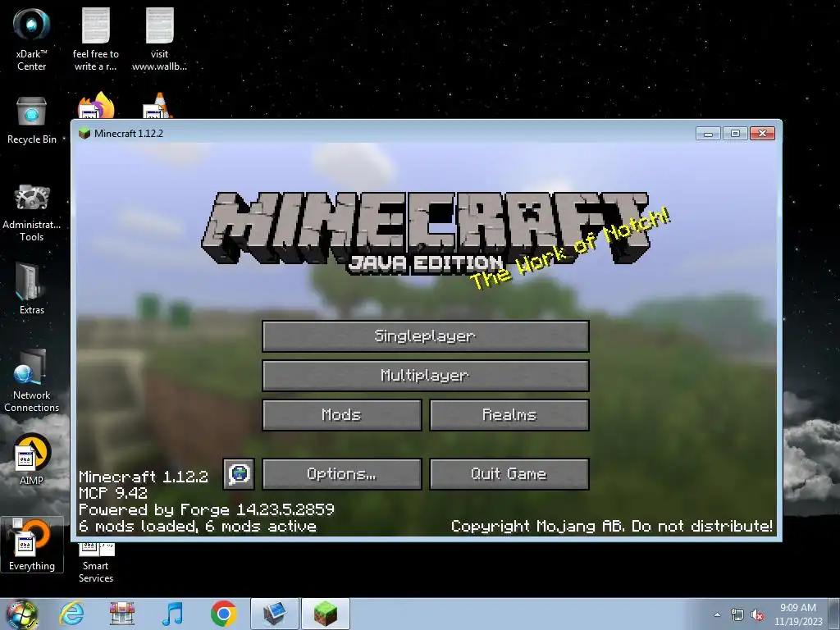Click the muted volume tray icon
This screenshot has width=840, height=630.
pos(757,615)
